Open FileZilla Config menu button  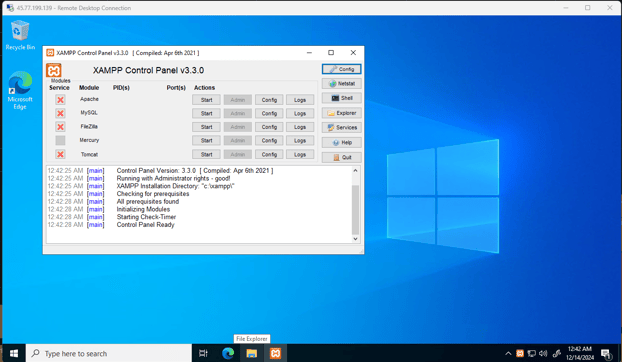point(269,127)
